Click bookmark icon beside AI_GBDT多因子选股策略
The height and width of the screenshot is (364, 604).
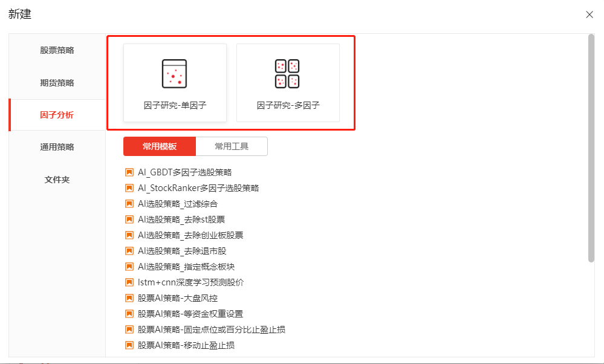(129, 172)
